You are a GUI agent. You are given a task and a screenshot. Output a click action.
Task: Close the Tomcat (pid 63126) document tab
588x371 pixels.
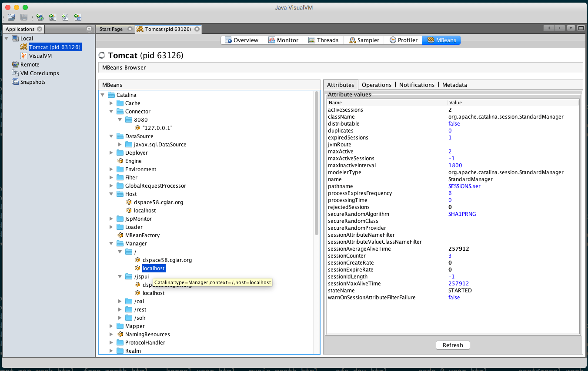(x=197, y=29)
